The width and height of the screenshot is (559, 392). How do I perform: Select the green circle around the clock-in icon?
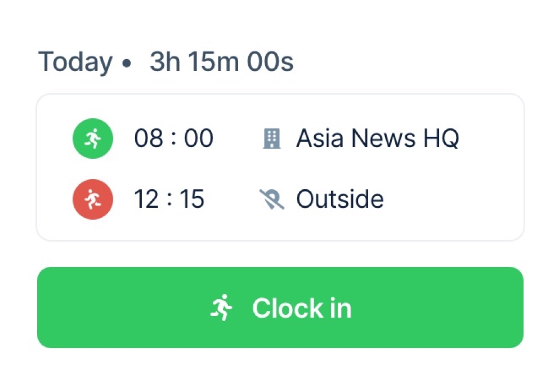coord(92,138)
